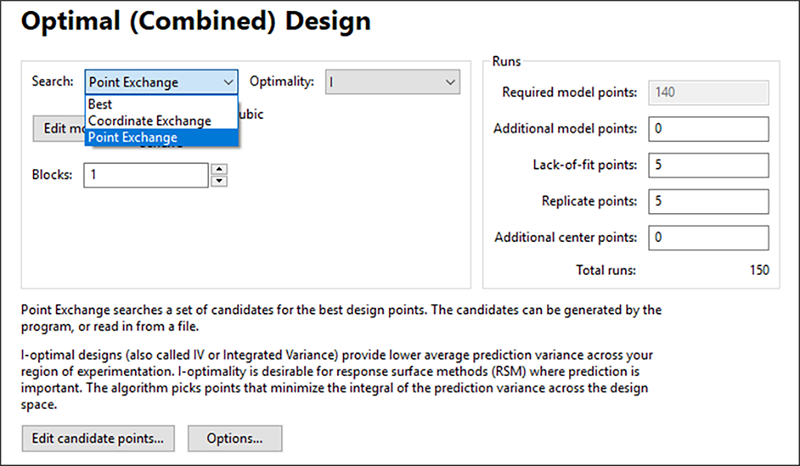Click the Runs group box label

click(507, 61)
